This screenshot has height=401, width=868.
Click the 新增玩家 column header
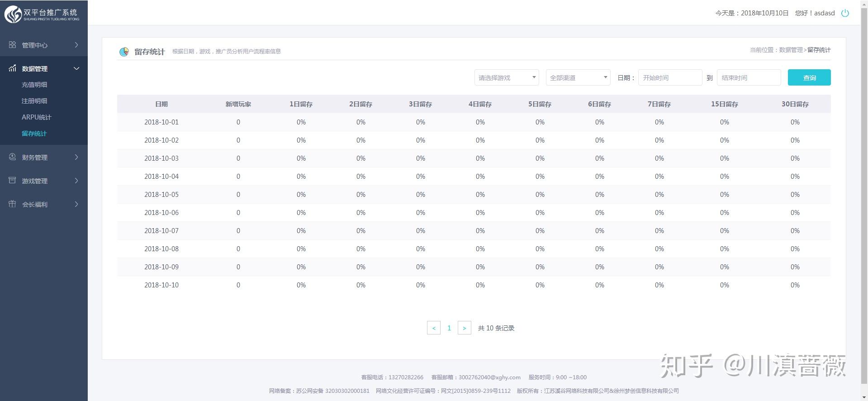click(x=238, y=104)
